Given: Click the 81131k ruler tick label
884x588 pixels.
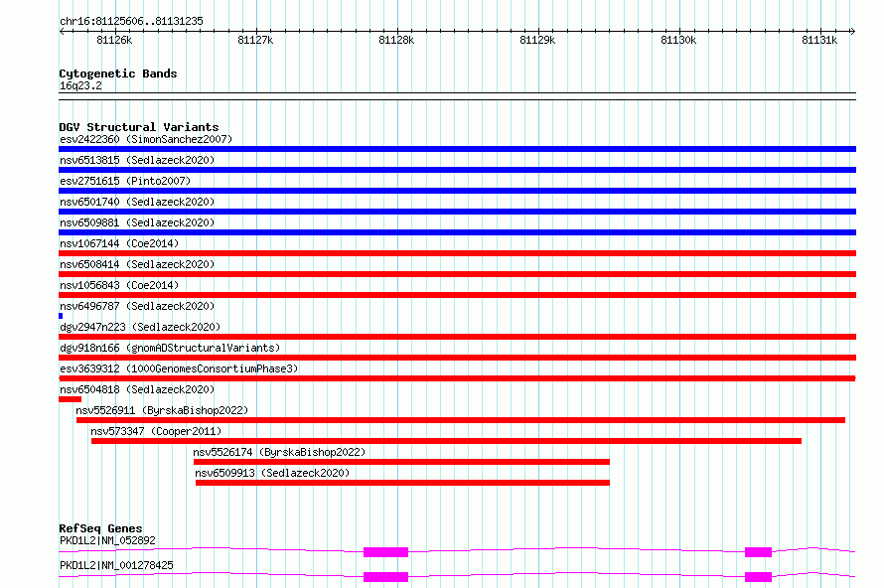Looking at the screenshot, I should point(819,40).
